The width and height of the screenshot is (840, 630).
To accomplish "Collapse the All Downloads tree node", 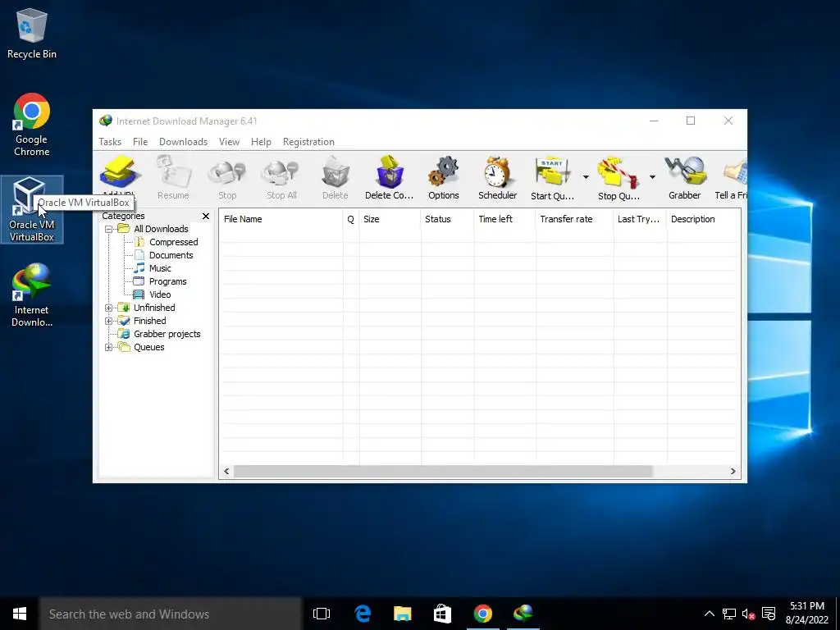I will pos(109,229).
